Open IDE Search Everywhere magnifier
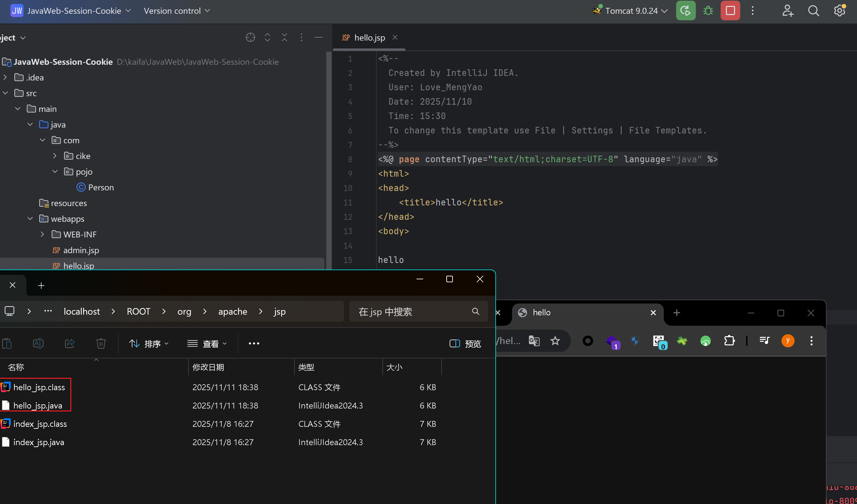 pyautogui.click(x=813, y=11)
